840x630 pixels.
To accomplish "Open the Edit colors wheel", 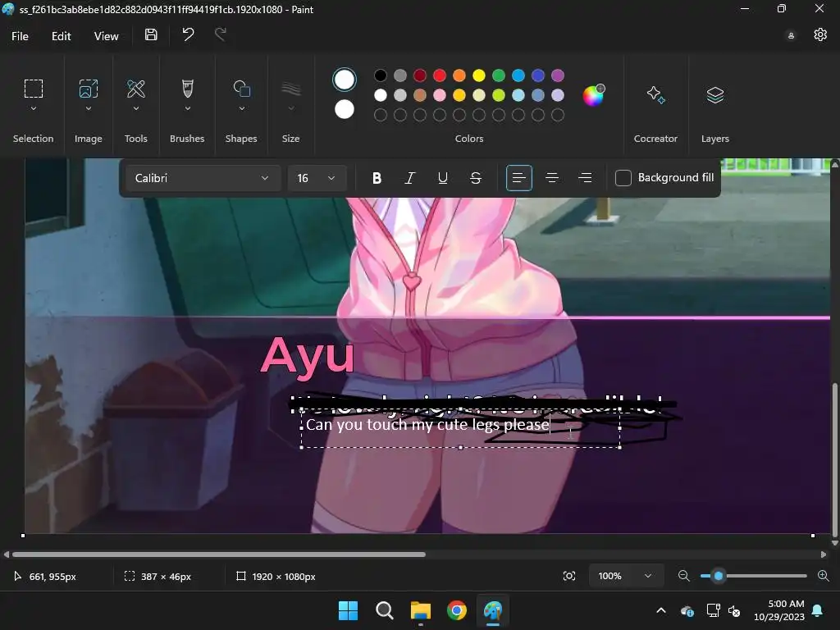I will click(x=593, y=95).
